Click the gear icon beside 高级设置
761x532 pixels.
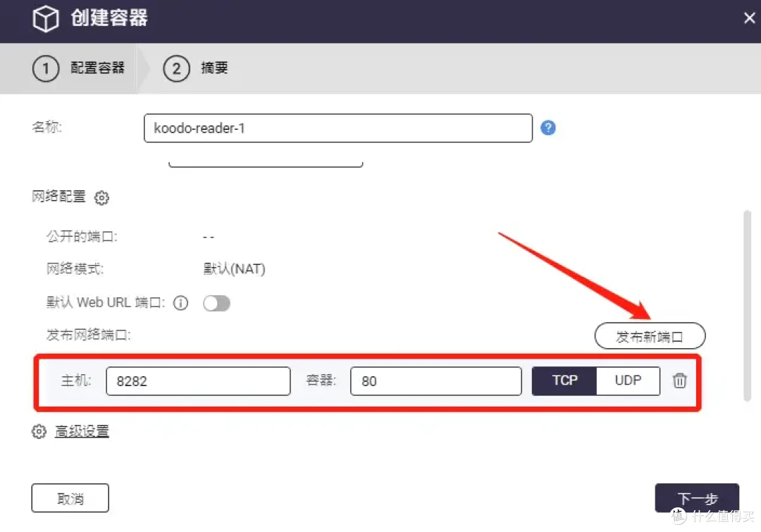point(39,431)
